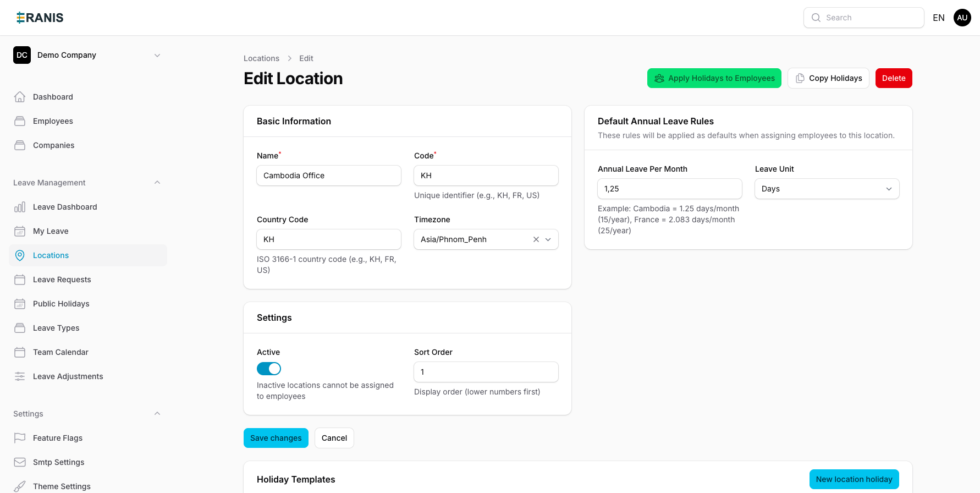
Task: Click the Locations breadcrumb link
Action: (x=261, y=58)
